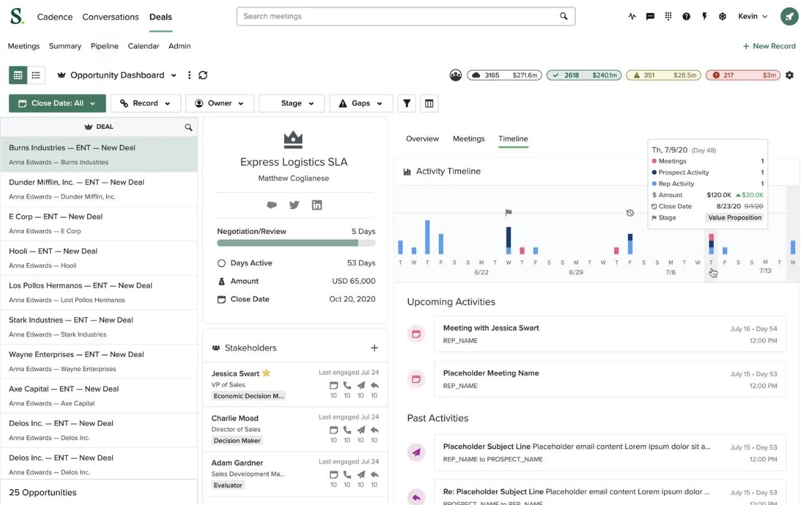The height and width of the screenshot is (505, 812).
Task: Go to the Conversations section
Action: tap(110, 17)
